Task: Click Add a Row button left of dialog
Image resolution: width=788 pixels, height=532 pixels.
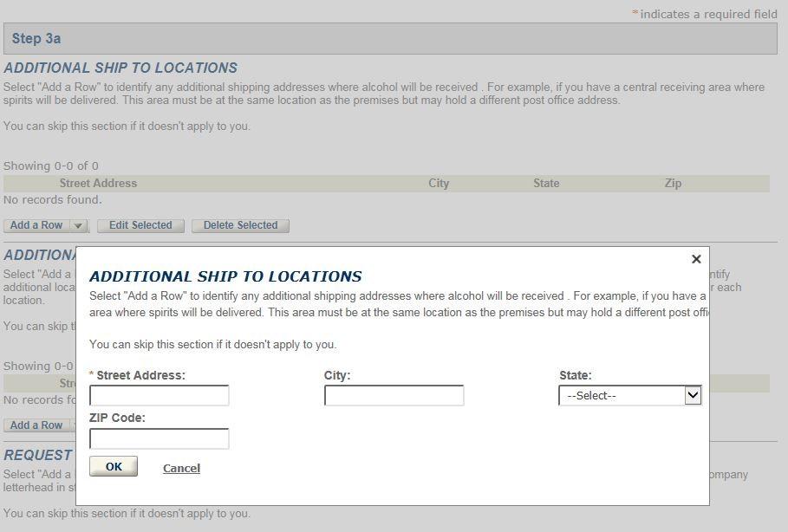Action: click(x=36, y=425)
